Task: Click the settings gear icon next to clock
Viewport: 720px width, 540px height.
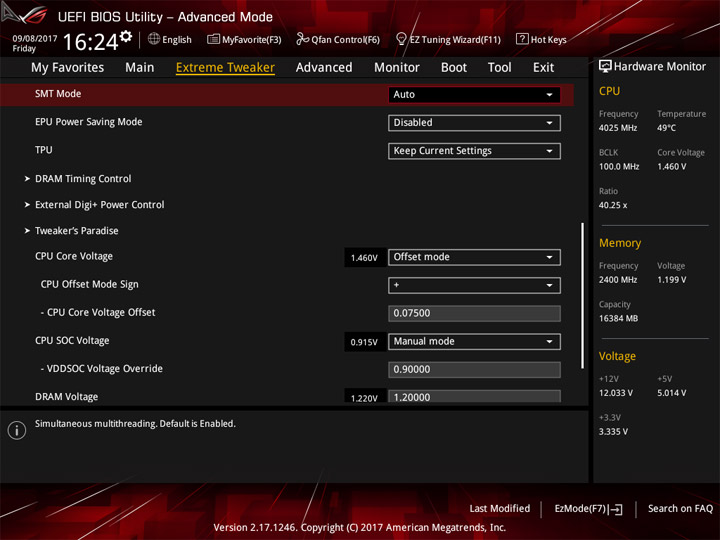Action: [126, 36]
